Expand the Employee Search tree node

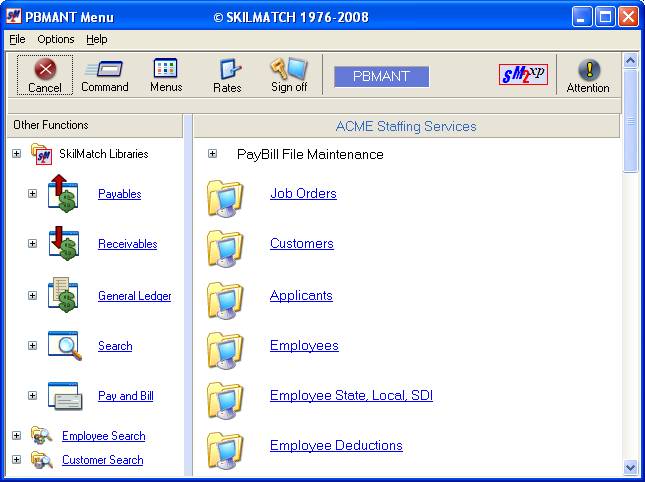pos(16,436)
